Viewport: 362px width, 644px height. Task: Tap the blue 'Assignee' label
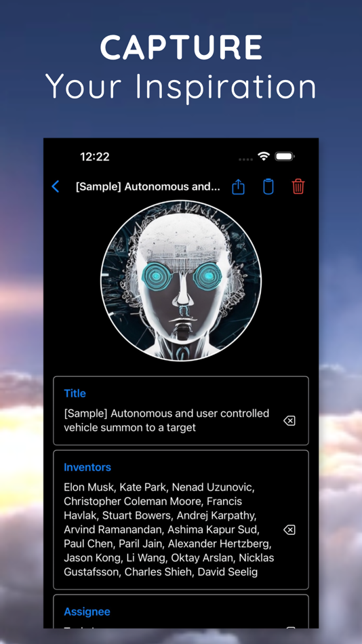[87, 611]
